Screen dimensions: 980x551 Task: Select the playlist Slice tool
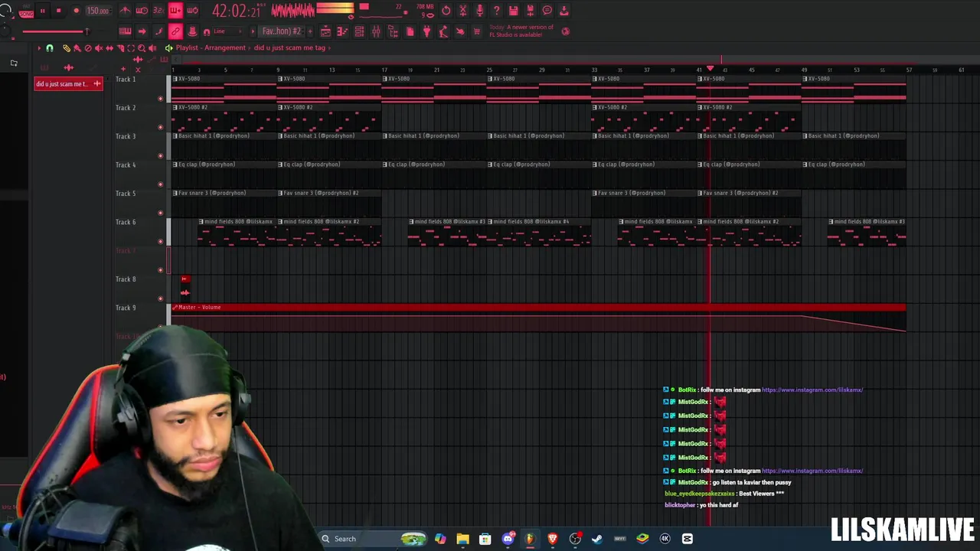[120, 47]
